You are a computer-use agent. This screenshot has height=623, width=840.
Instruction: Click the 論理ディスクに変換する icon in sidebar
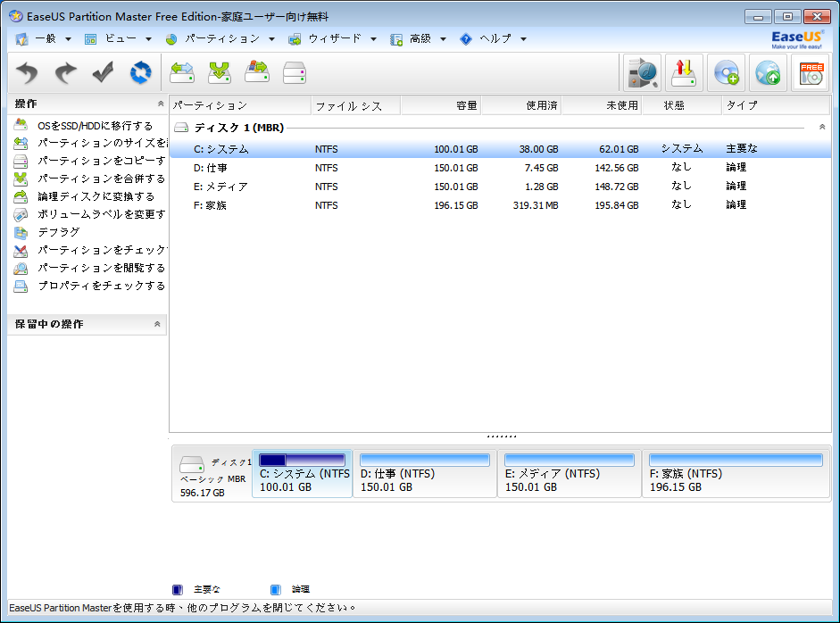pos(21,196)
